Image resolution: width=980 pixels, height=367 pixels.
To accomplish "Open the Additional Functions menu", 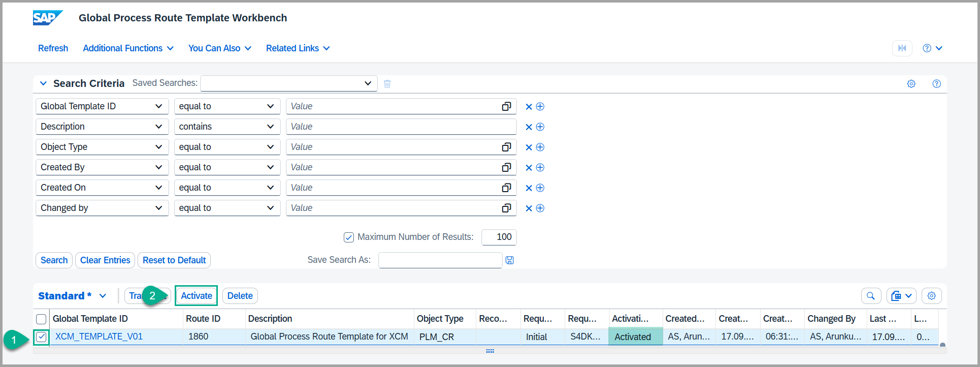I will click(128, 48).
